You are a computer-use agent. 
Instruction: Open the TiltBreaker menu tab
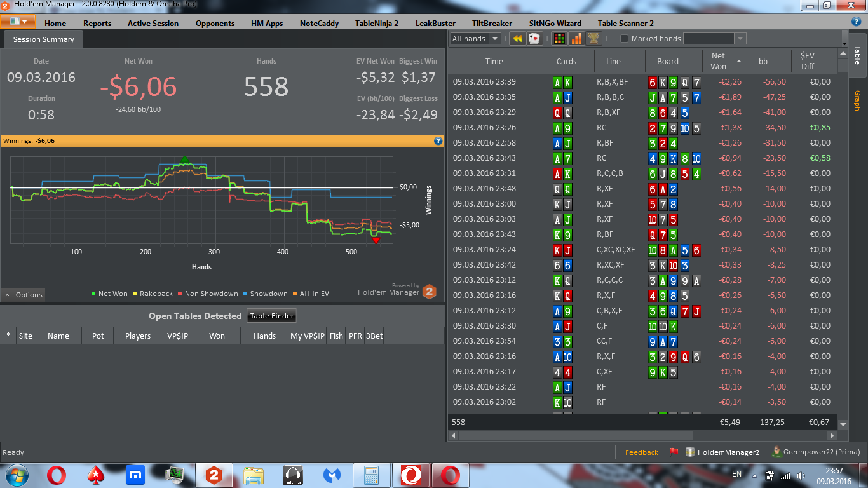492,23
